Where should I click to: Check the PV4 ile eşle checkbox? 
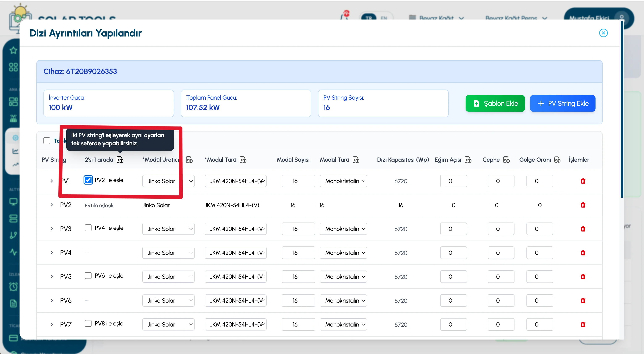[x=88, y=228]
